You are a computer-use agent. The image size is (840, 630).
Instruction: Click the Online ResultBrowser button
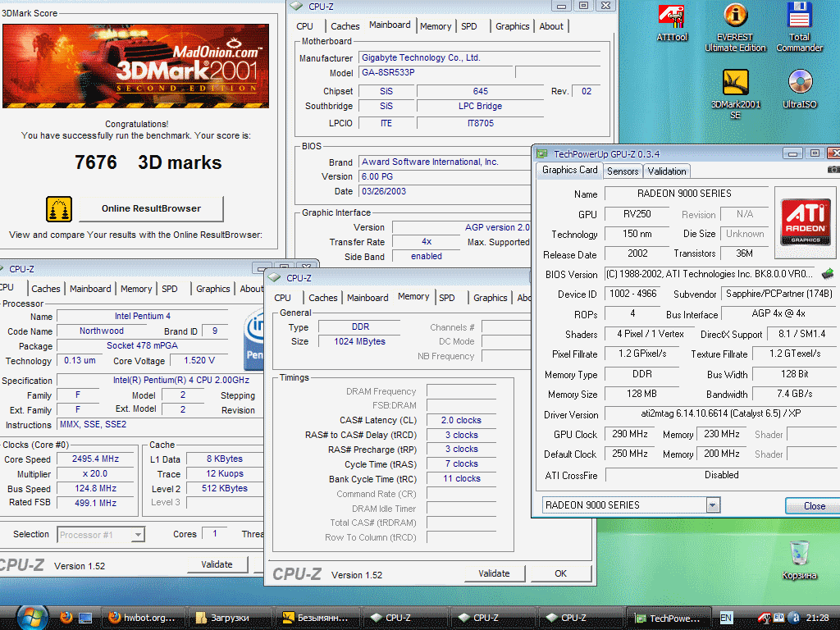click(x=151, y=209)
